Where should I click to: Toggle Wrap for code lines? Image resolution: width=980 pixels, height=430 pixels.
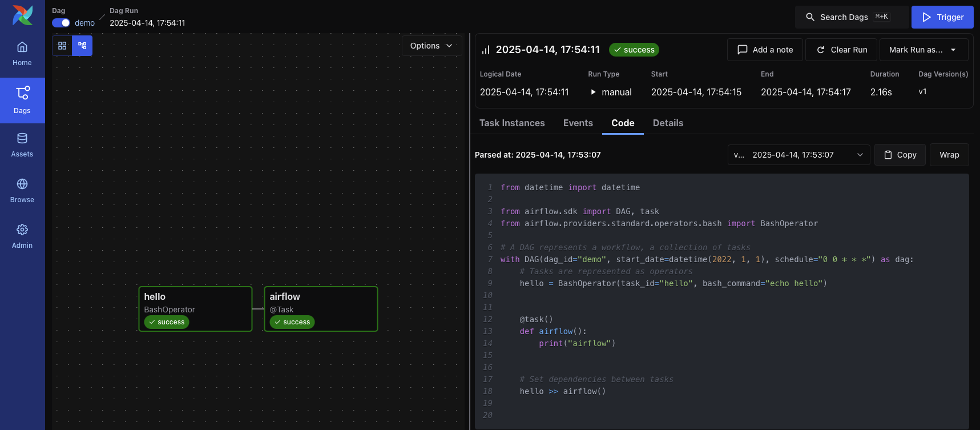tap(949, 155)
